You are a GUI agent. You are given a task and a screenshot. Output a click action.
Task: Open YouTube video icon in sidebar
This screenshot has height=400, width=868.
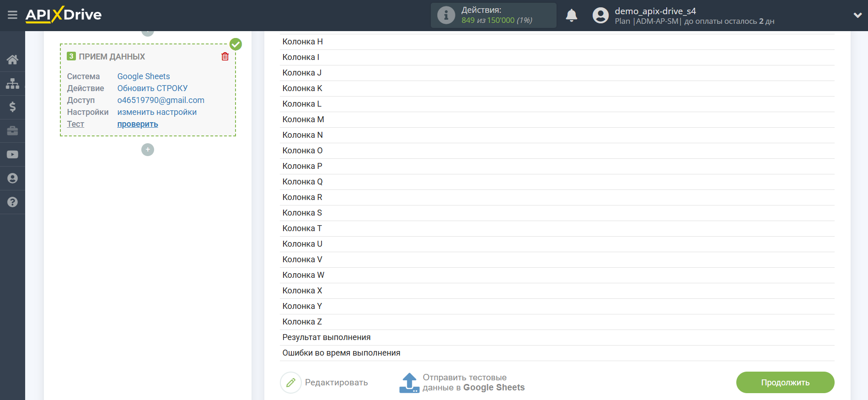12,155
